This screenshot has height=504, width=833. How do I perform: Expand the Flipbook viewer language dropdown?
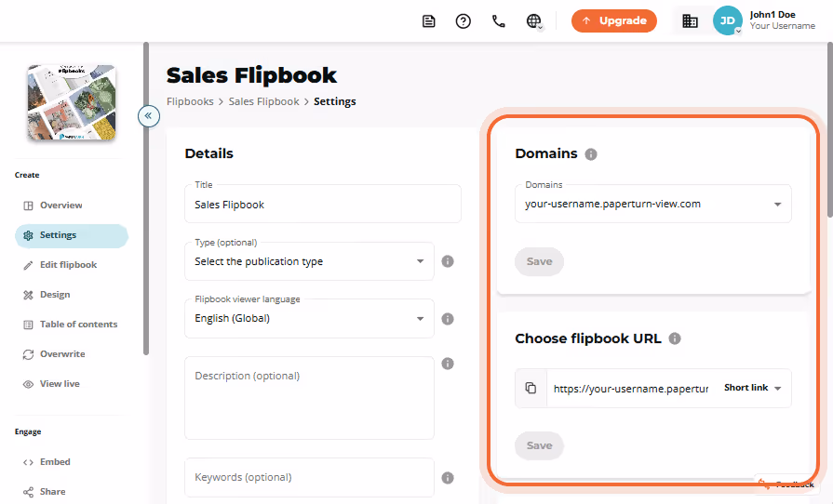(309, 318)
